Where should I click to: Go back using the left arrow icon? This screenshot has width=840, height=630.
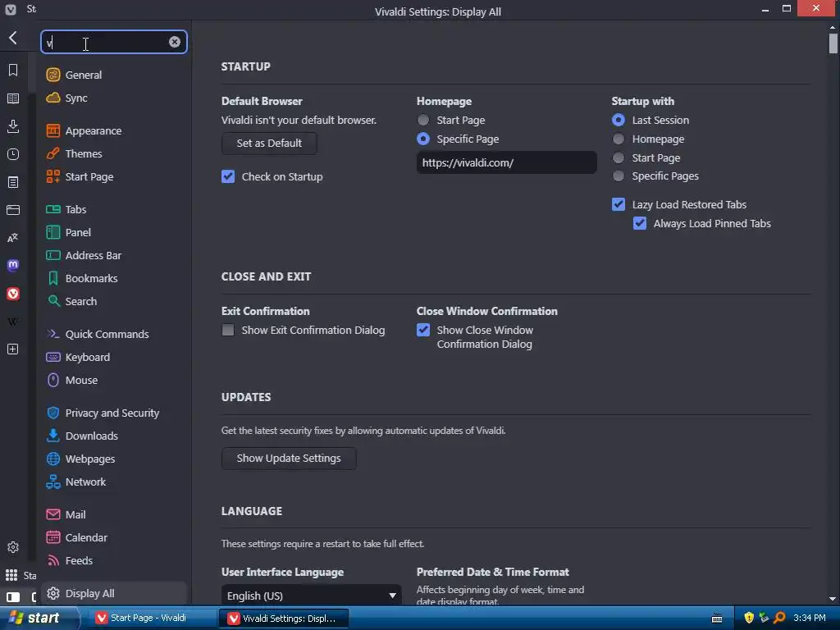(x=13, y=38)
